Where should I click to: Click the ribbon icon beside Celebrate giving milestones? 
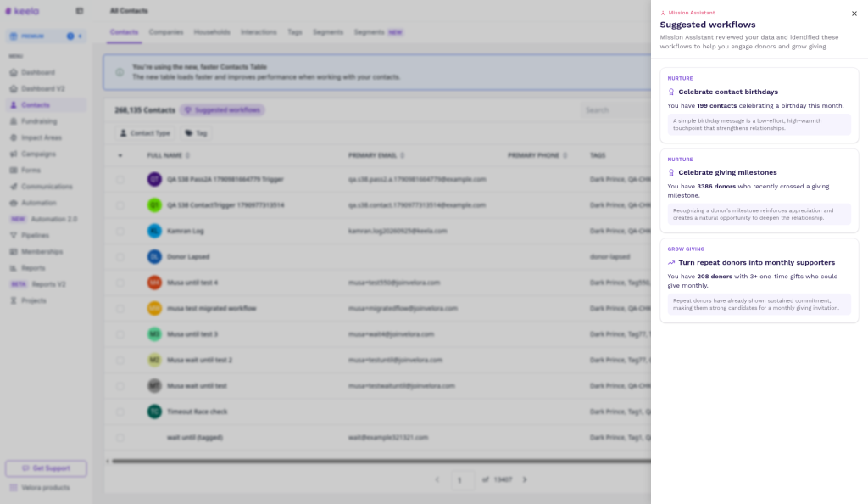[x=671, y=173]
